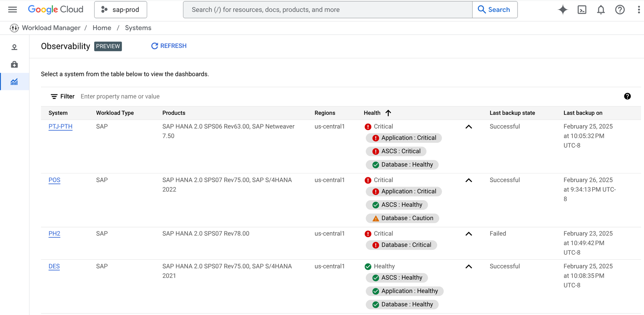Image resolution: width=644 pixels, height=315 pixels.
Task: Click POS ASCS : Healthy chip
Action: point(397,205)
